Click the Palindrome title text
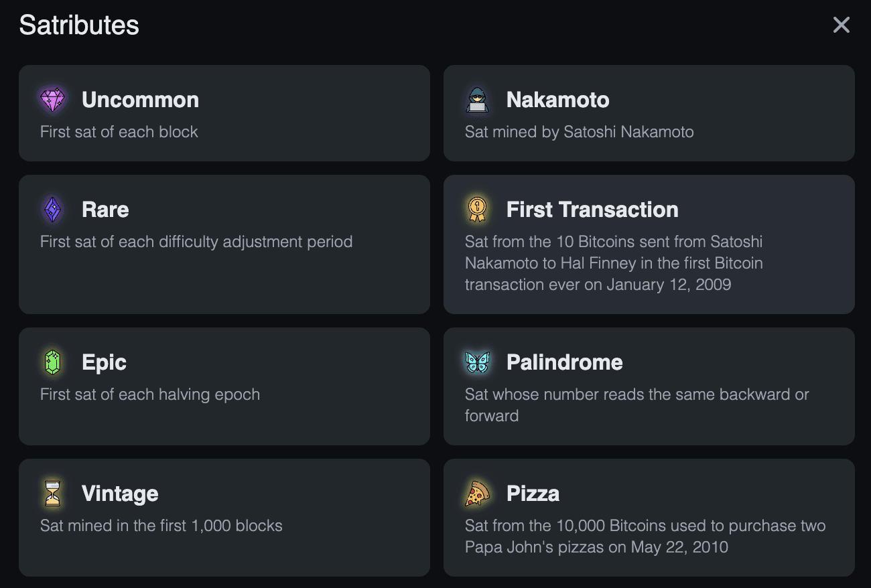Image resolution: width=871 pixels, height=588 pixels. click(564, 362)
